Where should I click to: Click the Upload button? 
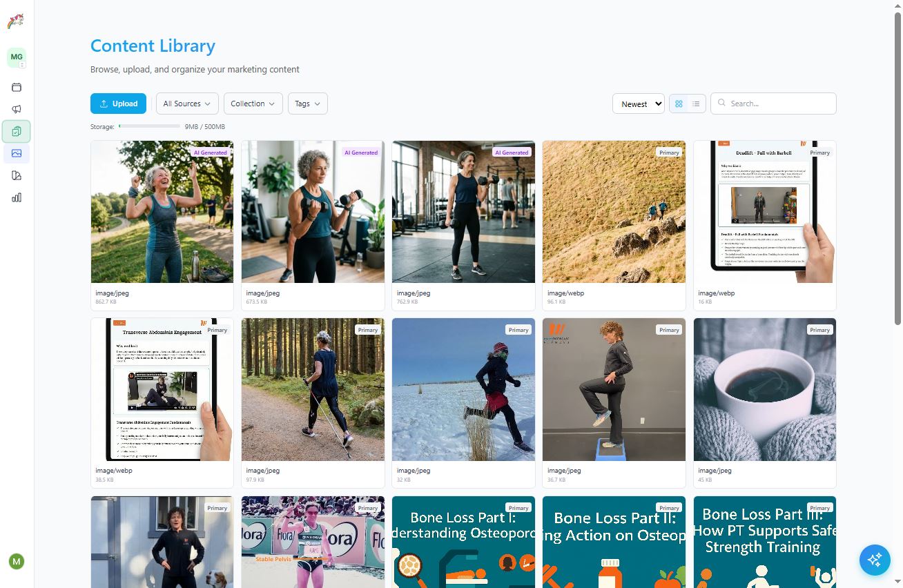pyautogui.click(x=118, y=104)
